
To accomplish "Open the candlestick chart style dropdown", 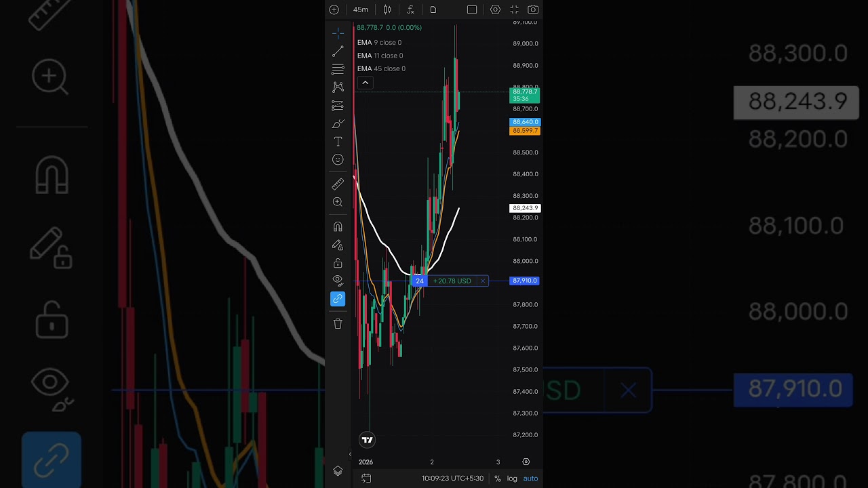I will 387,9.
